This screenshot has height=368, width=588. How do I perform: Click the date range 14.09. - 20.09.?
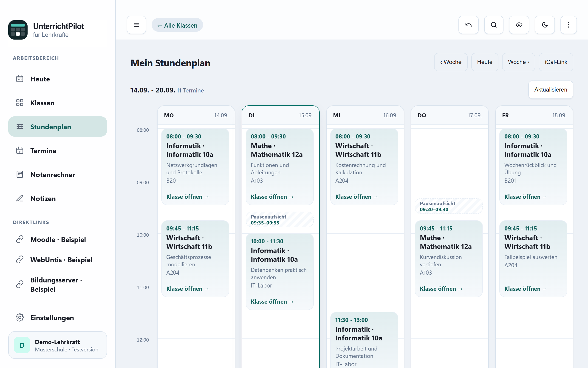coord(153,90)
